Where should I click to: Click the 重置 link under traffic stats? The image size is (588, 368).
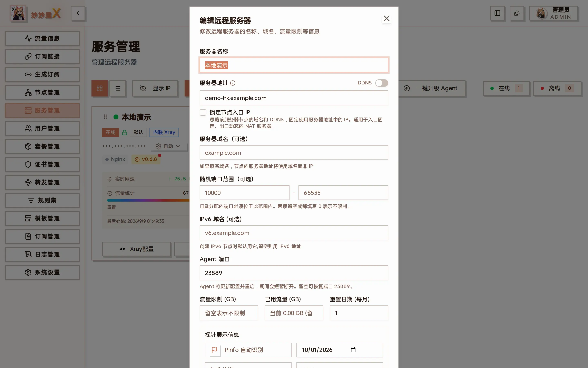tap(111, 207)
